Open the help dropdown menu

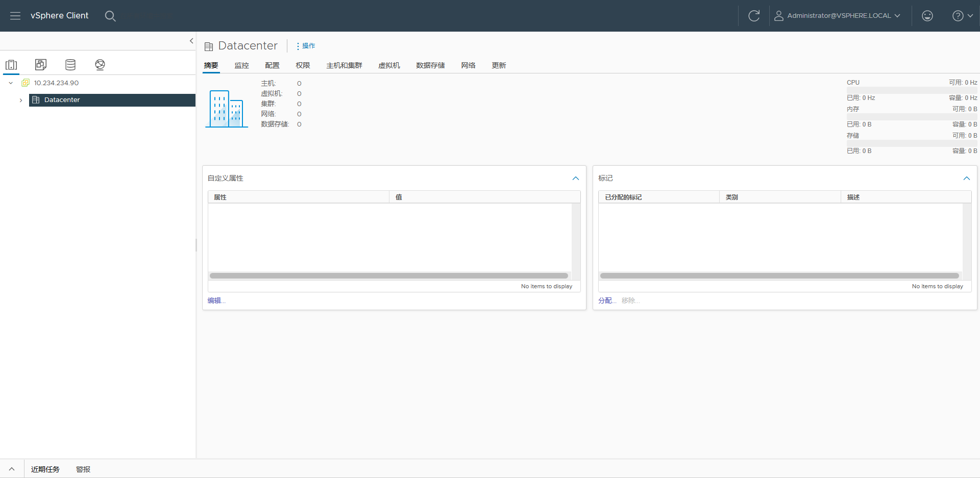tap(962, 16)
